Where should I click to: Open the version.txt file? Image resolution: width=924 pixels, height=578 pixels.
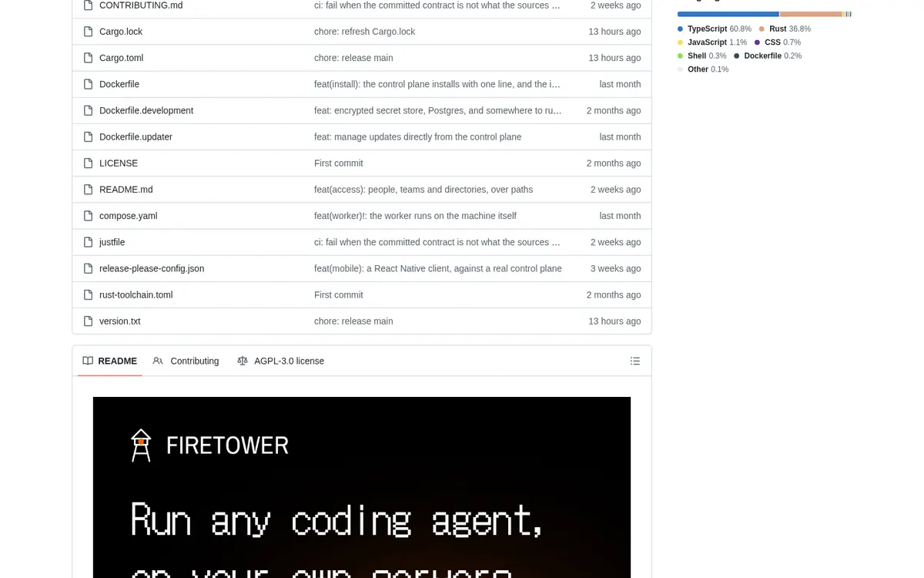point(119,321)
